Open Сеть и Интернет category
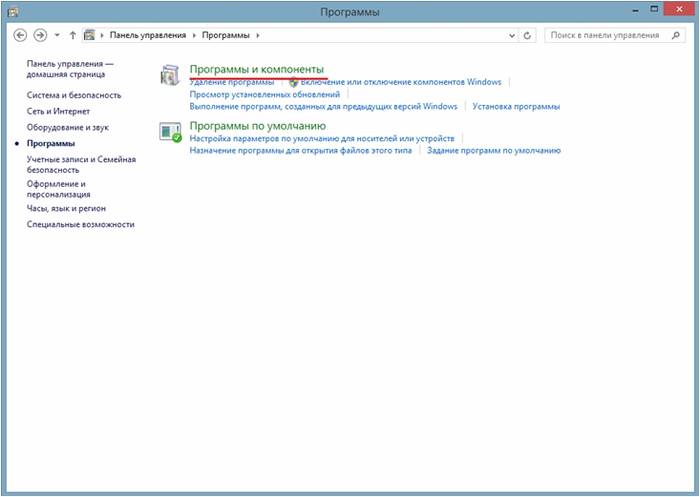The height and width of the screenshot is (497, 700). (x=58, y=111)
